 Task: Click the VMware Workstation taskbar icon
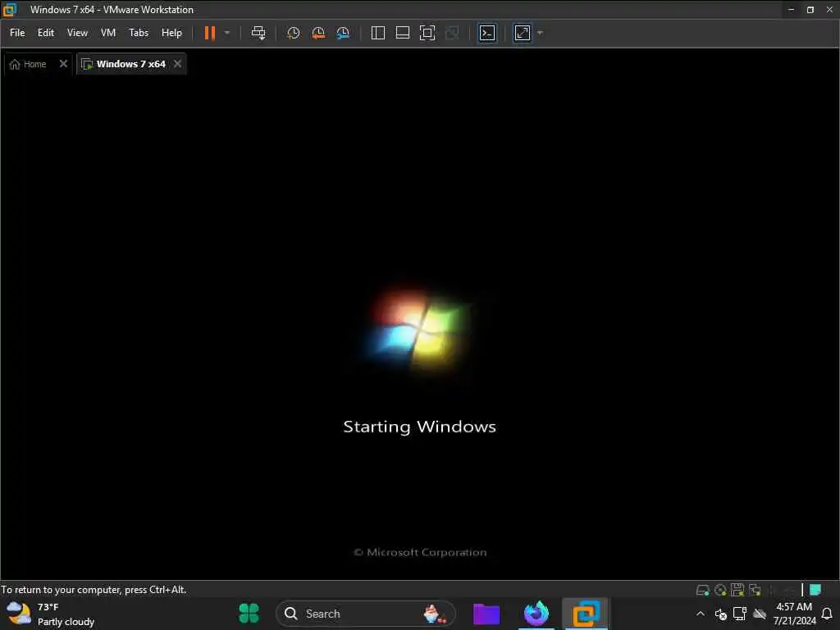click(x=585, y=614)
